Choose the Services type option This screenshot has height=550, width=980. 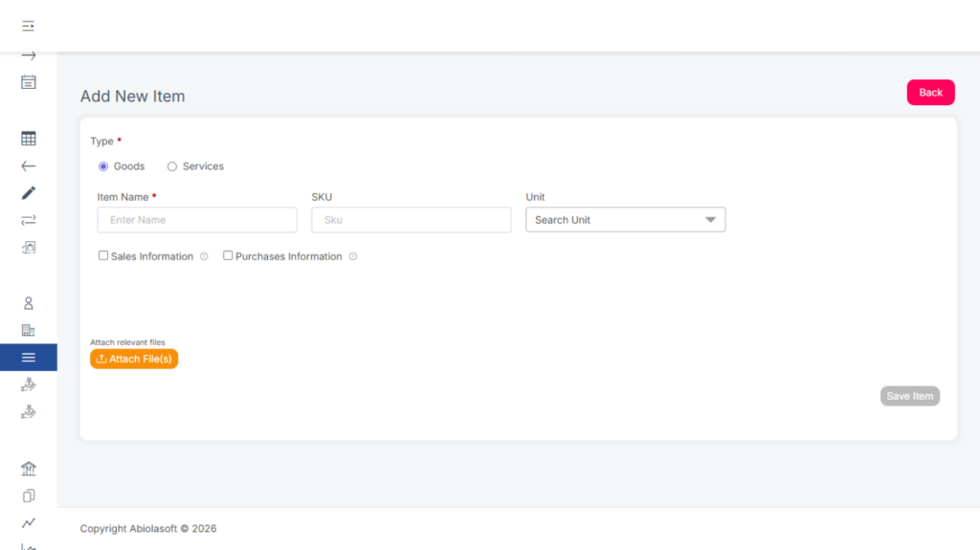(x=172, y=166)
